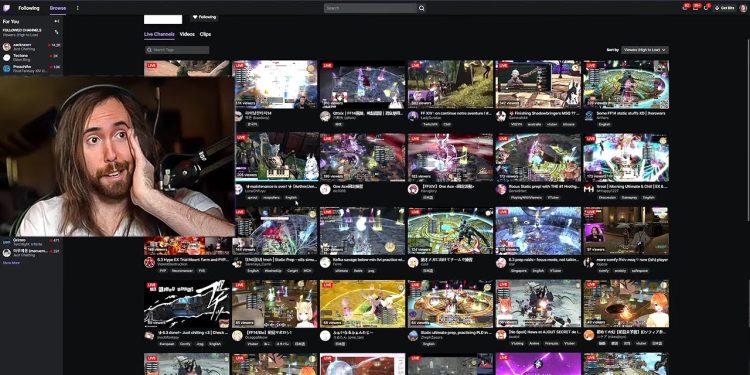Open the Prime loot crown icon
The image size is (750, 375).
685,8
